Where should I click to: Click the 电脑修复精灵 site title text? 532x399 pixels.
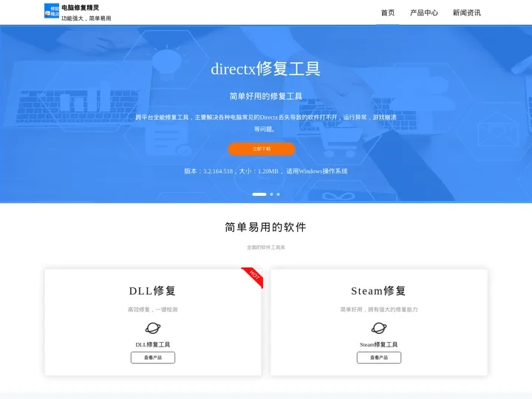[80, 8]
